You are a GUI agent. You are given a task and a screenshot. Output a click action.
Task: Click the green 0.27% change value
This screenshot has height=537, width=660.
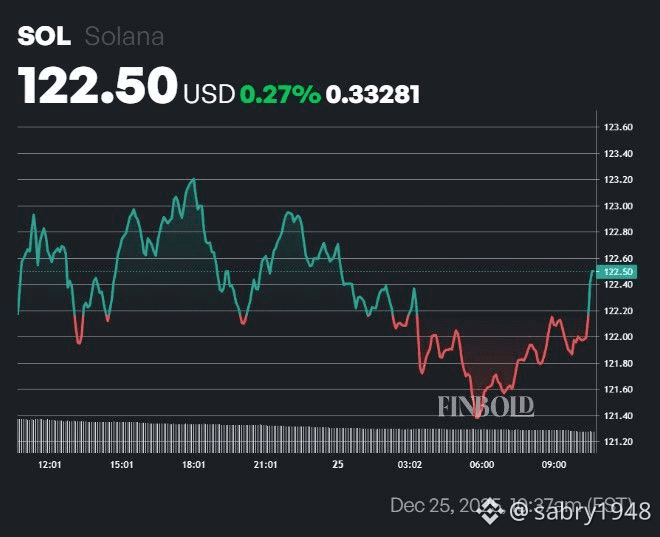[x=280, y=94]
